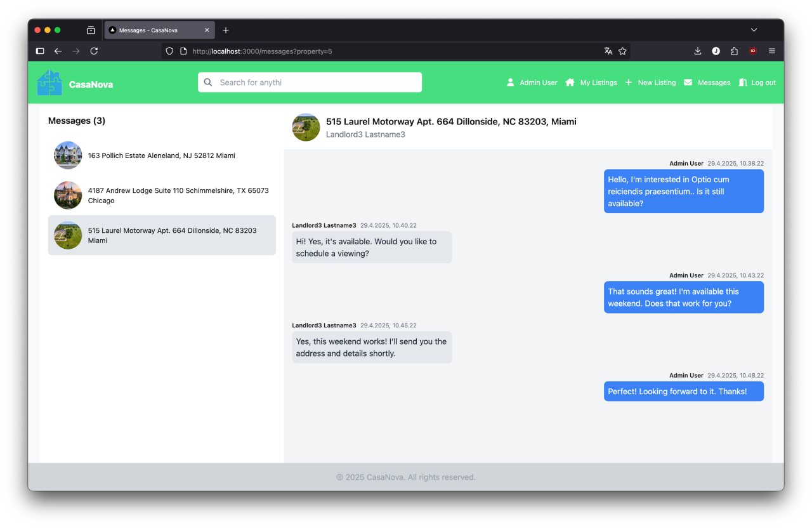Open the uBlock Origin shield icon
The width and height of the screenshot is (812, 528).
[752, 51]
